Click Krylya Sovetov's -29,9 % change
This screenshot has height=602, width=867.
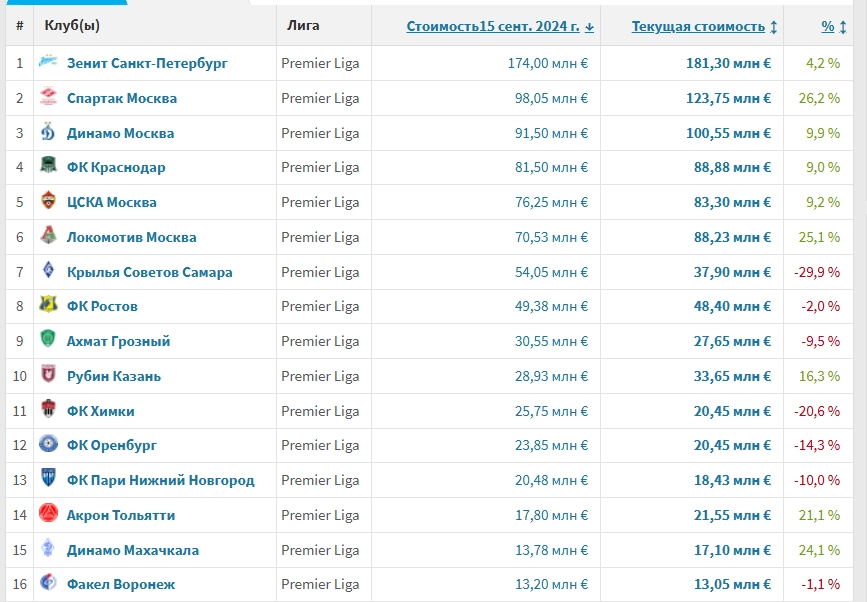click(817, 273)
